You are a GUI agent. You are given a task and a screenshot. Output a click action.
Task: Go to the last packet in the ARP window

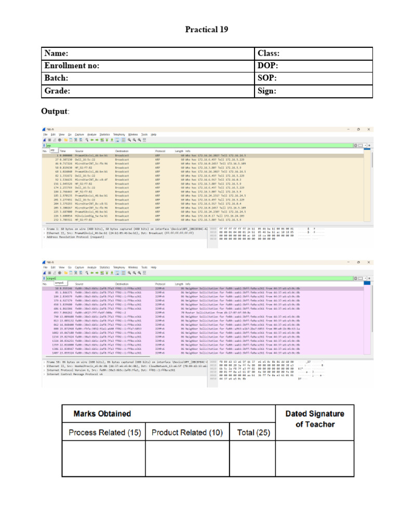tap(112, 140)
